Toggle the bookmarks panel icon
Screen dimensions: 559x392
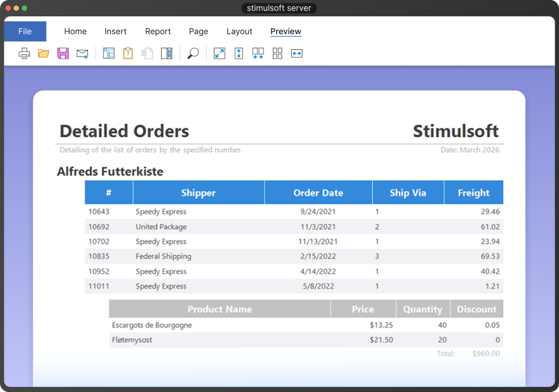point(108,54)
